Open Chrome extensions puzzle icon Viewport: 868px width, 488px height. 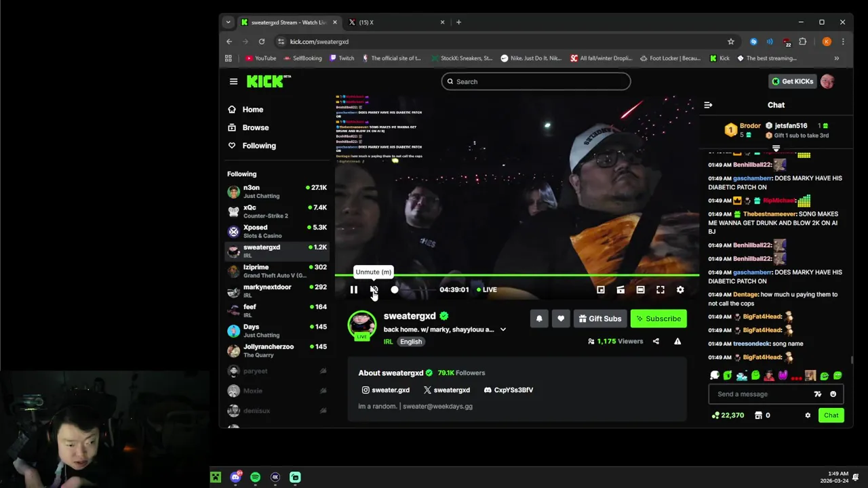pos(803,41)
